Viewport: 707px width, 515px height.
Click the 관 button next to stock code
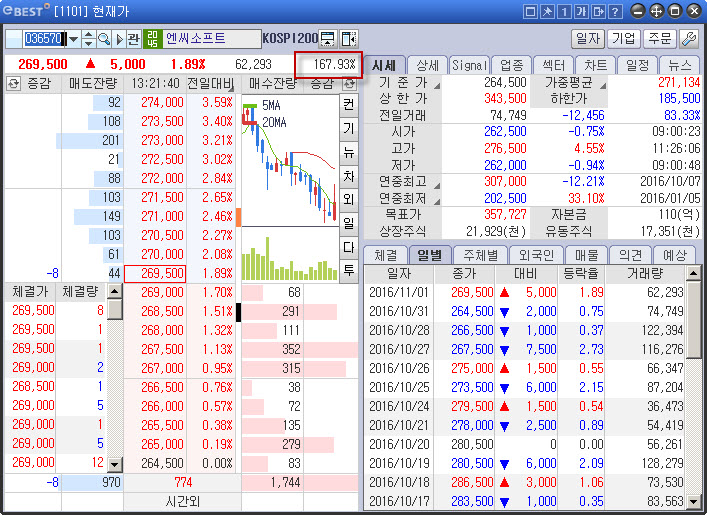tap(134, 39)
